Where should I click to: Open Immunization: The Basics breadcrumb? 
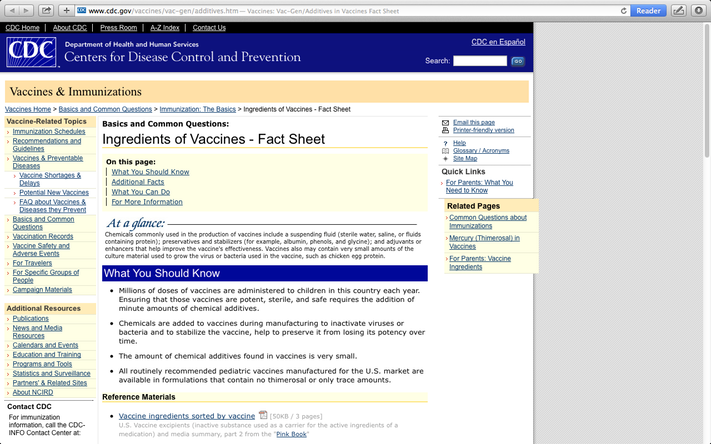(x=198, y=109)
